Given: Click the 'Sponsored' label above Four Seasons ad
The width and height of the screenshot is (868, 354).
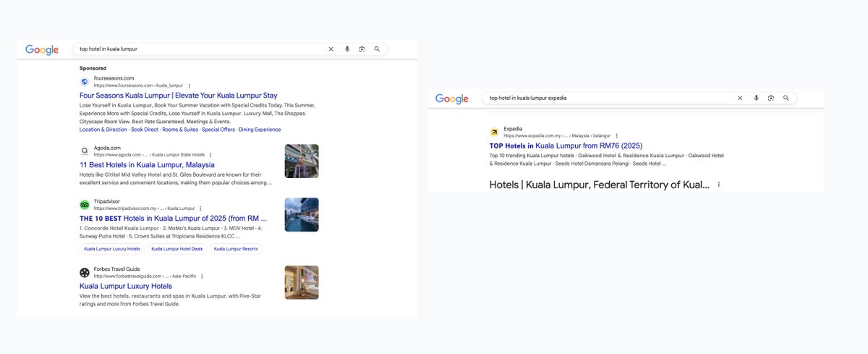Looking at the screenshot, I should tap(93, 68).
